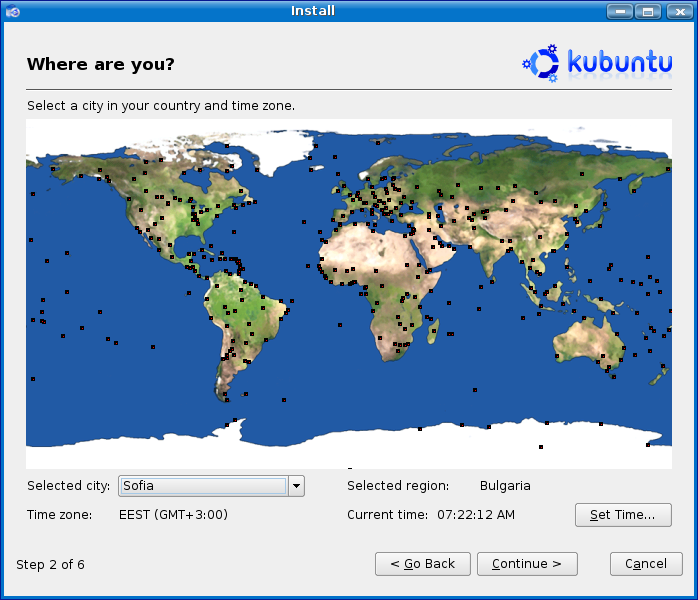Click the kubuntu wordmark text
This screenshot has width=698, height=600.
click(x=619, y=62)
